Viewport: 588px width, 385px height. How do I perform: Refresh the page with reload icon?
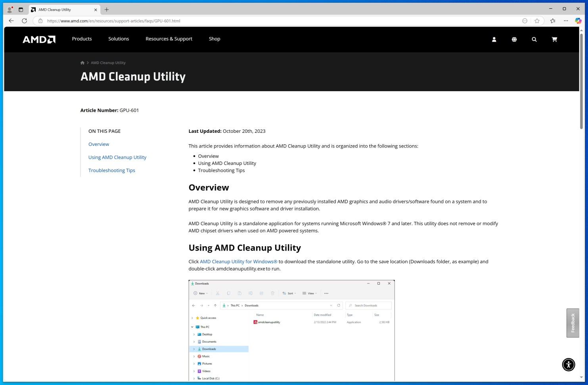pos(24,21)
